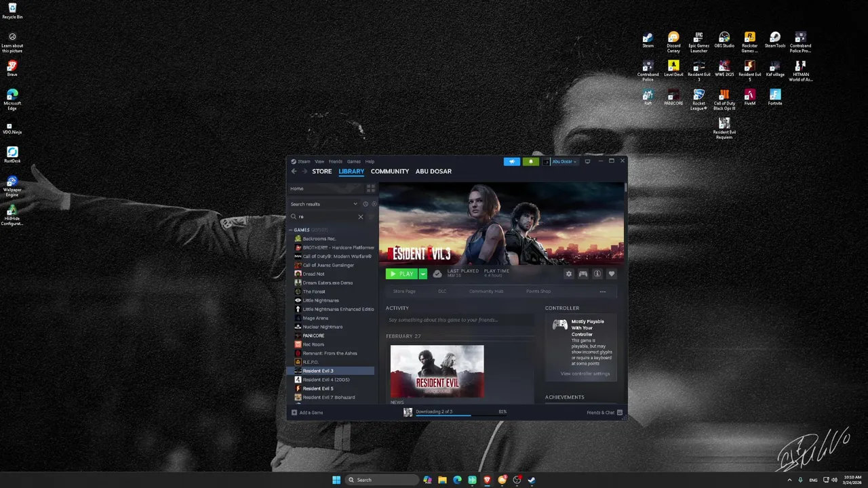Open OBS Studio desktop shortcut
Screen dimensions: 868x488
(x=724, y=39)
